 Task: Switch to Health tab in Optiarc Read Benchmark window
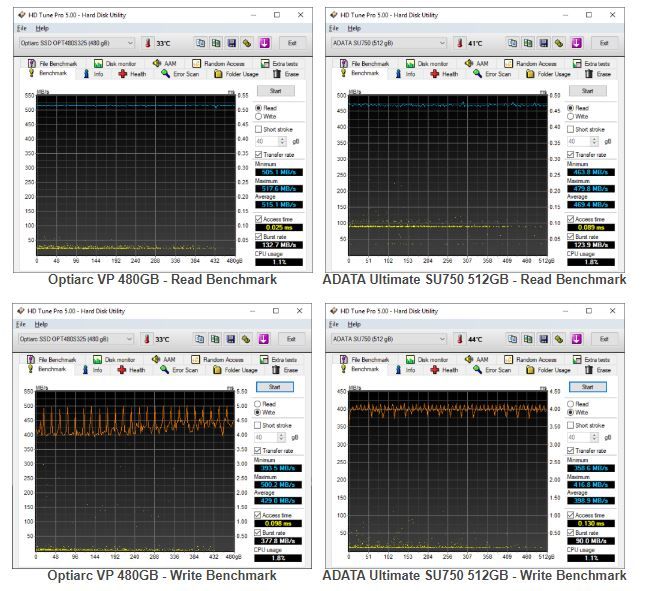pyautogui.click(x=132, y=74)
